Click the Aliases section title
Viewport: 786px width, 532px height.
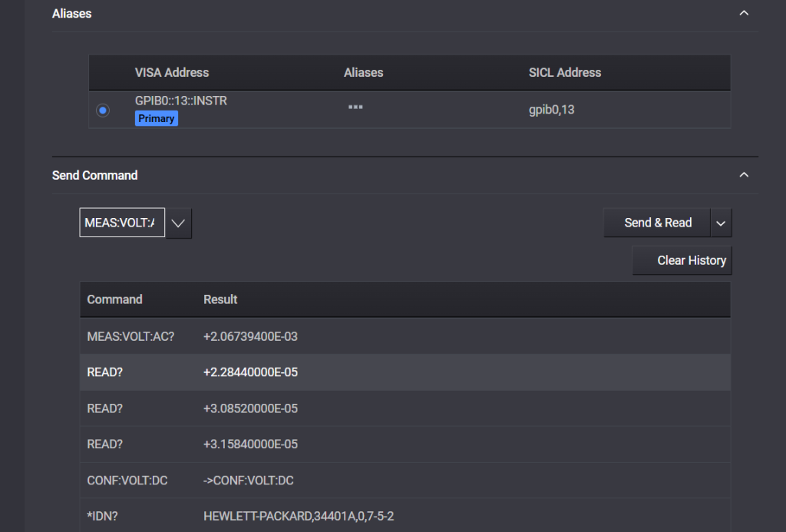click(71, 14)
